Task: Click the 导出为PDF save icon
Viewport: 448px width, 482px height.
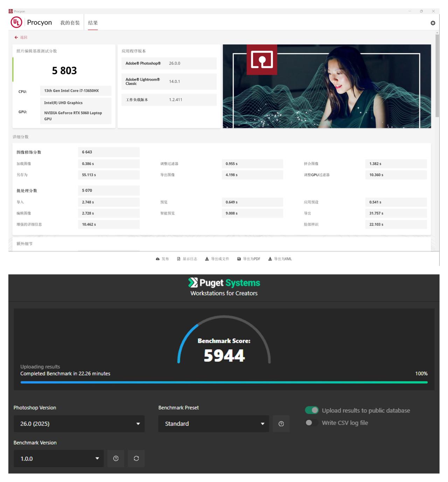Action: [x=239, y=259]
